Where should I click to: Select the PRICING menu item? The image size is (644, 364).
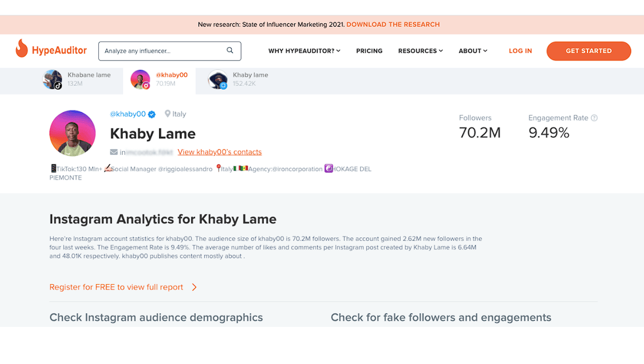click(x=369, y=50)
